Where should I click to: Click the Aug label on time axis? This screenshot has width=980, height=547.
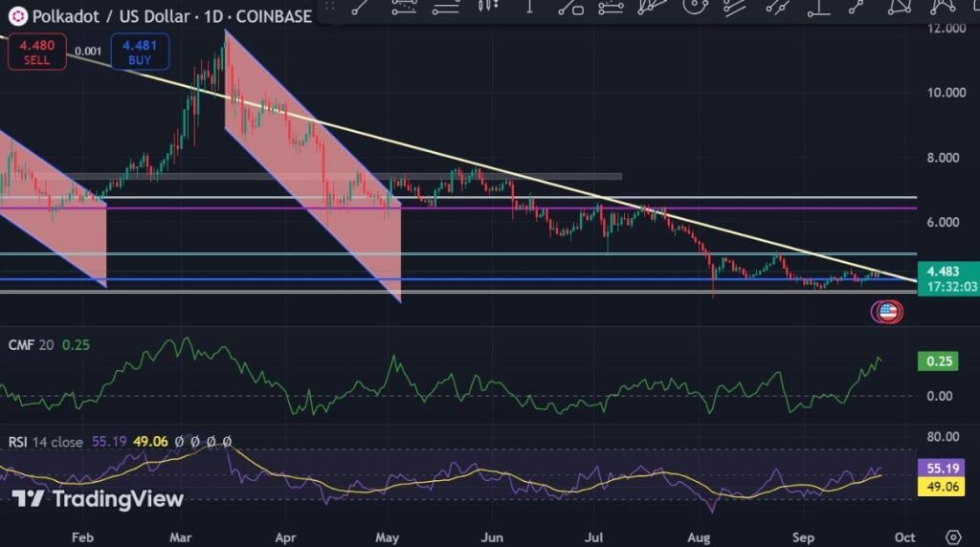click(x=699, y=537)
